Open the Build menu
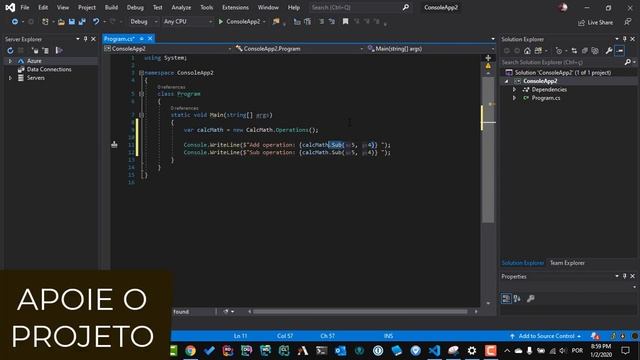 coord(111,7)
